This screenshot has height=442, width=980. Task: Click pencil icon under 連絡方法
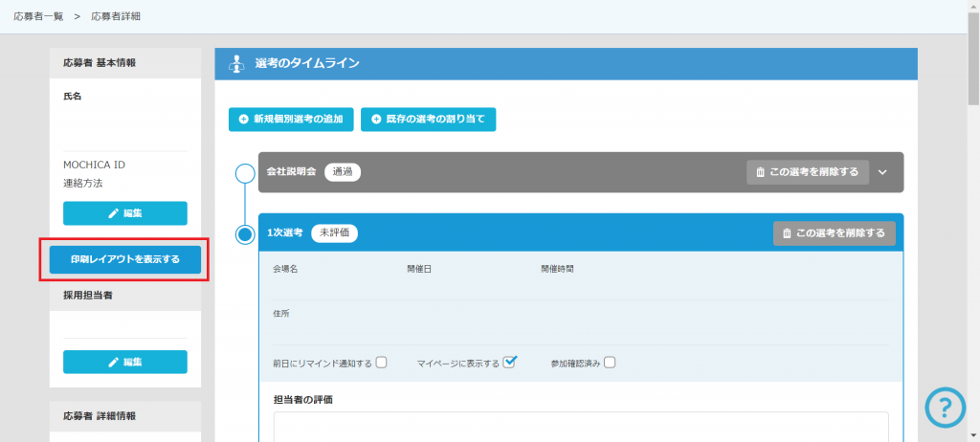pyautogui.click(x=114, y=213)
